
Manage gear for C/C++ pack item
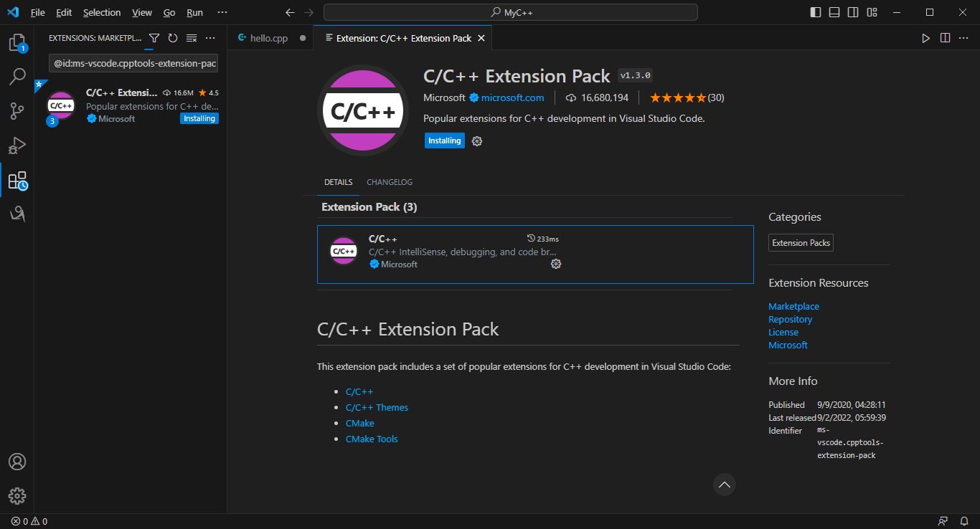pyautogui.click(x=556, y=264)
